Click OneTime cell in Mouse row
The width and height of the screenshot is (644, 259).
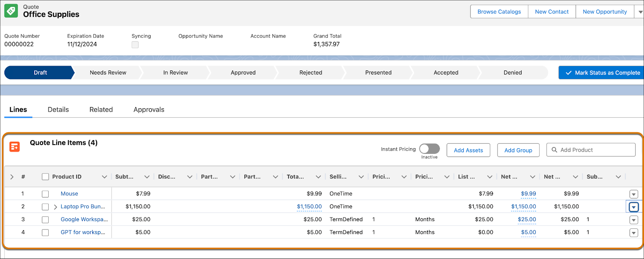[341, 194]
